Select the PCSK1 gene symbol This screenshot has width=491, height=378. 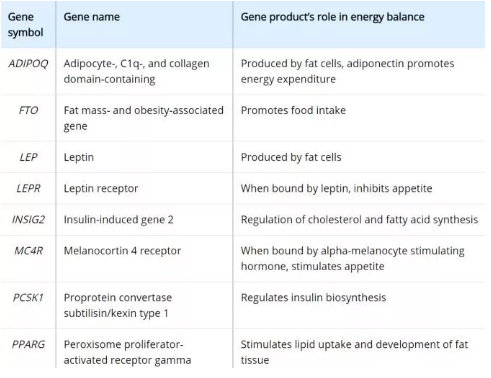tap(28, 297)
